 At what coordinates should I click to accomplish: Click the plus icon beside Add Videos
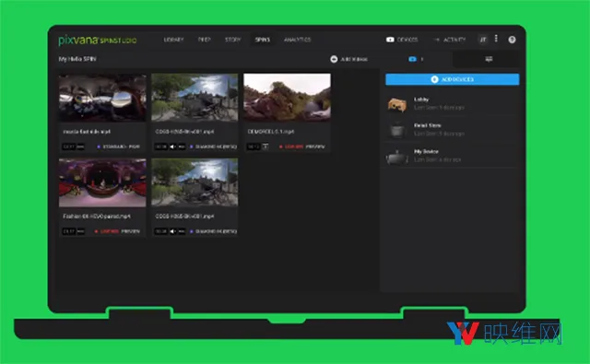coord(334,59)
